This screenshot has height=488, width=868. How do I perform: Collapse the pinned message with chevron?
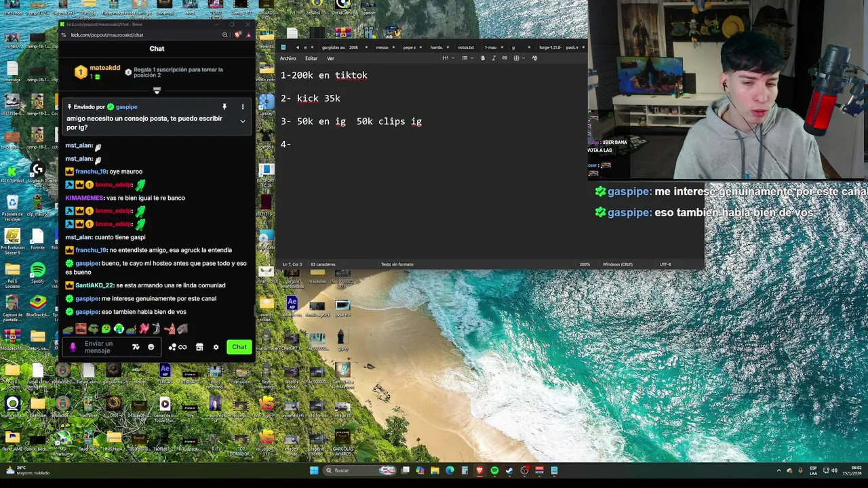242,121
